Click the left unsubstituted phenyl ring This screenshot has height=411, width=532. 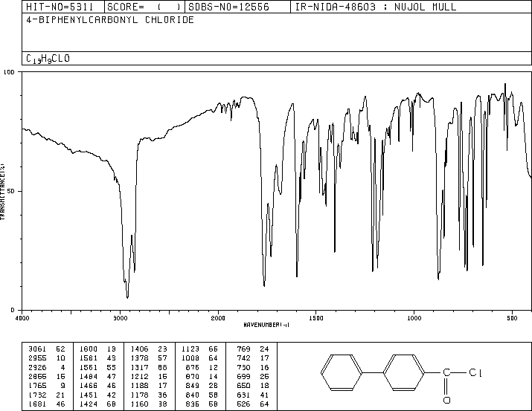342,372
